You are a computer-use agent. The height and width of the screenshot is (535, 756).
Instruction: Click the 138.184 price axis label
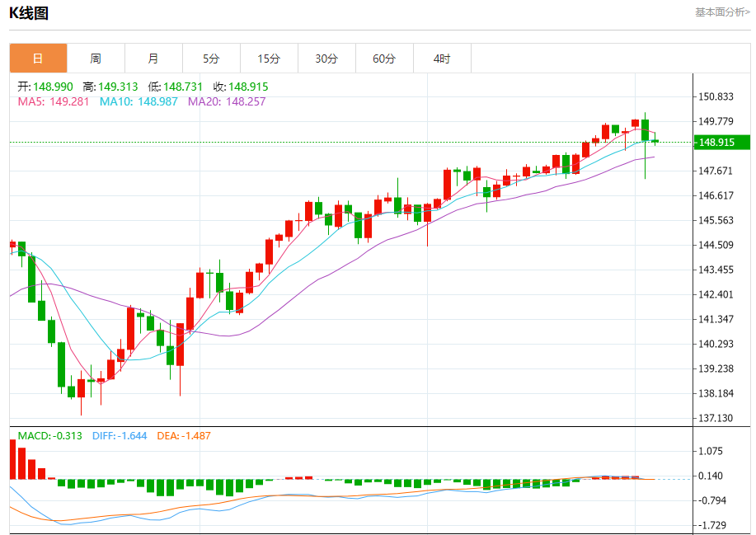coord(716,393)
